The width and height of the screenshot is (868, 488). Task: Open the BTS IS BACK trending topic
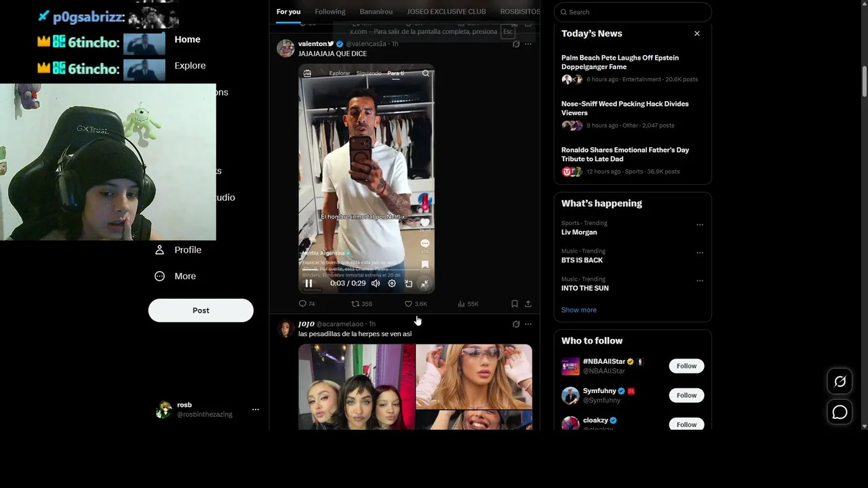point(582,260)
